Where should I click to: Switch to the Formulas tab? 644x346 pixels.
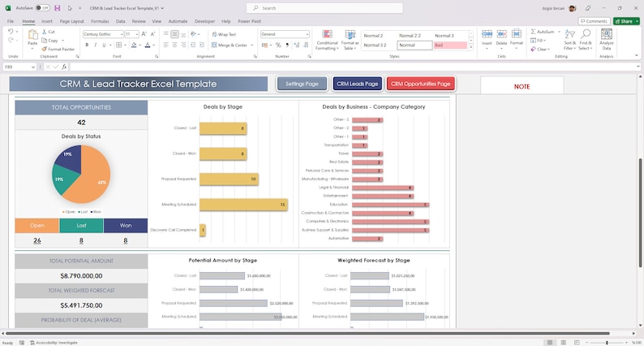point(100,21)
